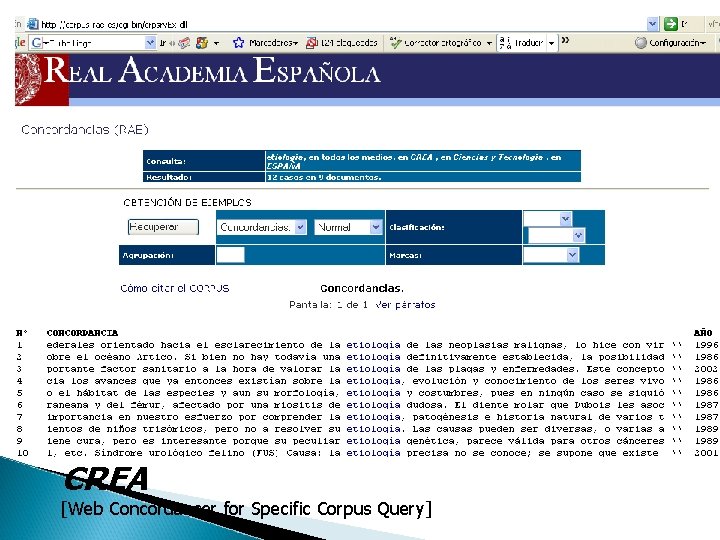This screenshot has width=720, height=540.
Task: Click the green Go arrow beside address bar
Action: (671, 24)
